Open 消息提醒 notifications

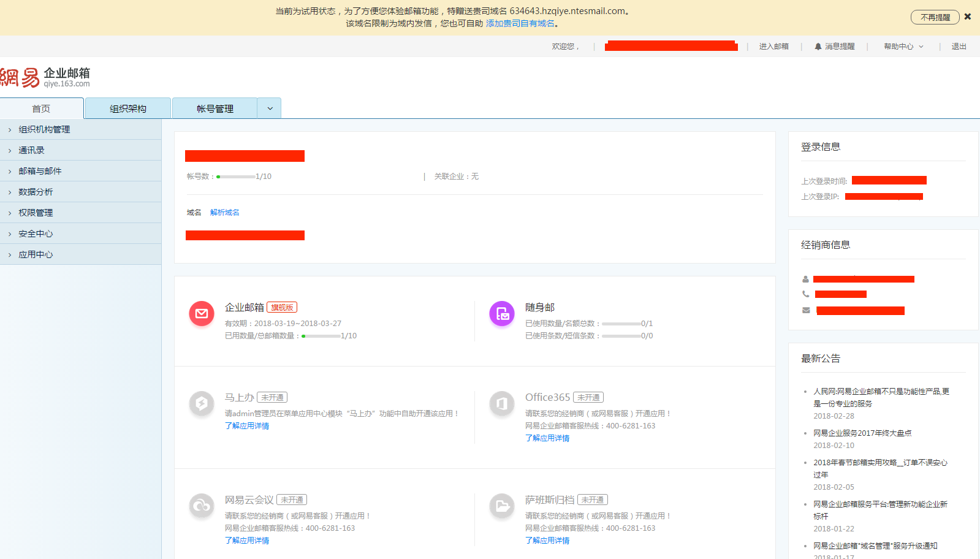click(840, 47)
